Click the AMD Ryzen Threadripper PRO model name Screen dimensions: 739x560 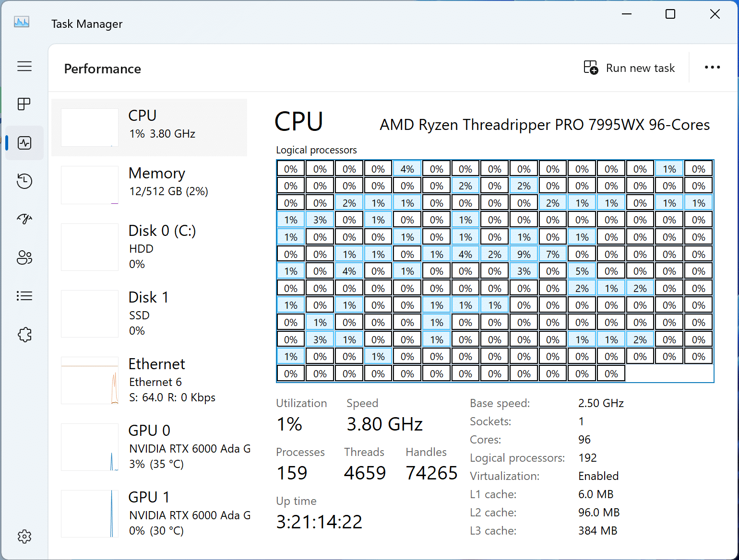545,125
